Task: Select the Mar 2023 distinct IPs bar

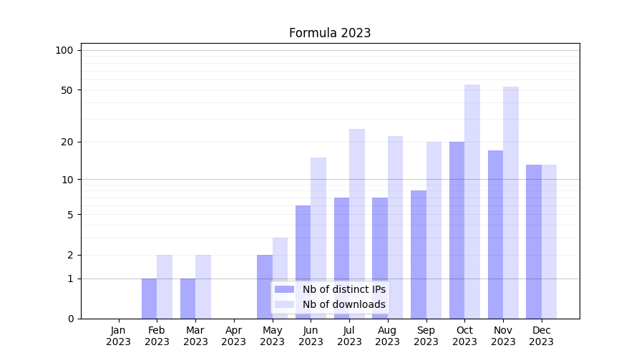Action: click(x=187, y=299)
